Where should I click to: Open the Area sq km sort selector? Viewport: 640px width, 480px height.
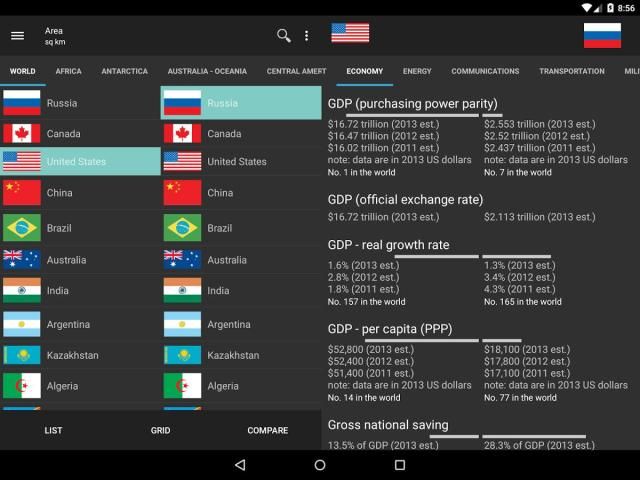coord(54,36)
